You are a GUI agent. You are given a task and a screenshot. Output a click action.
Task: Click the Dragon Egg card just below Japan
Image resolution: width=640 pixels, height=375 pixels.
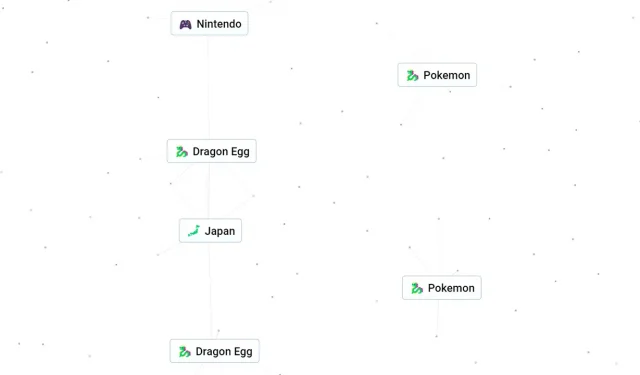tap(214, 351)
